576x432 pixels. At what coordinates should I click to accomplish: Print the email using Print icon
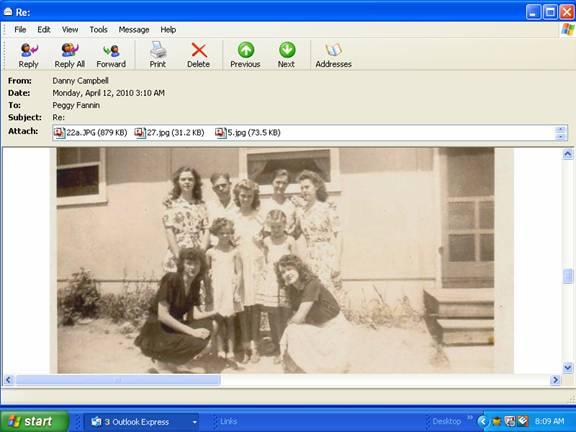[x=158, y=55]
